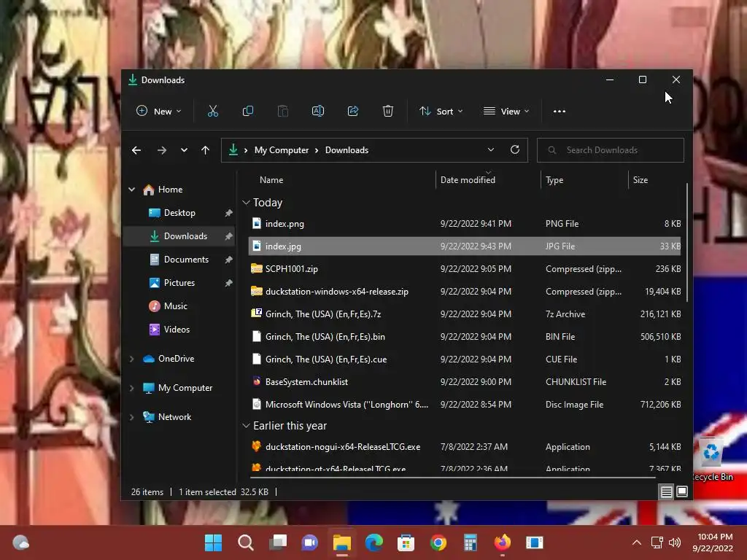747x560 pixels.
Task: Select file index.jpg
Action: [x=465, y=246]
